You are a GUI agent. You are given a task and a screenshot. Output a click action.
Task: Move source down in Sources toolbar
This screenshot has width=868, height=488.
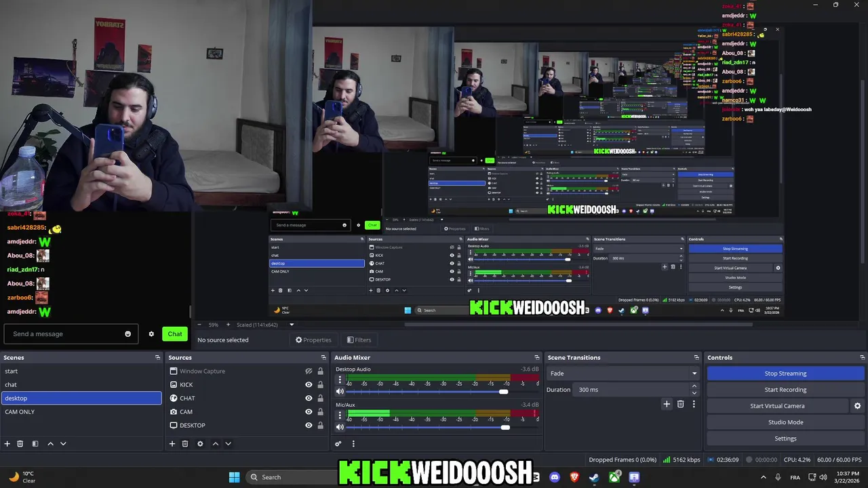228,443
